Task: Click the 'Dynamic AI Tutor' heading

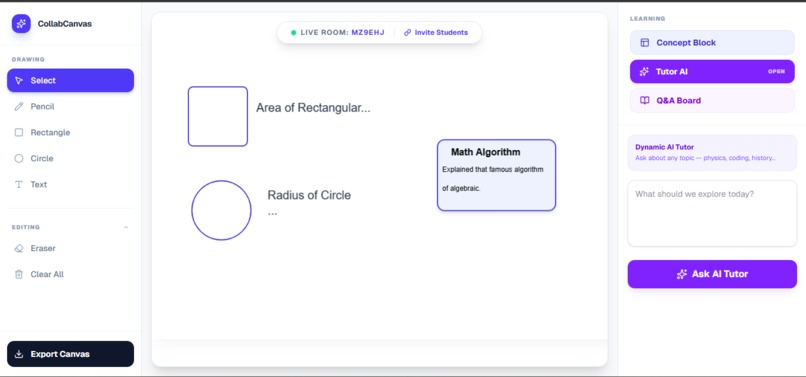Action: click(665, 147)
